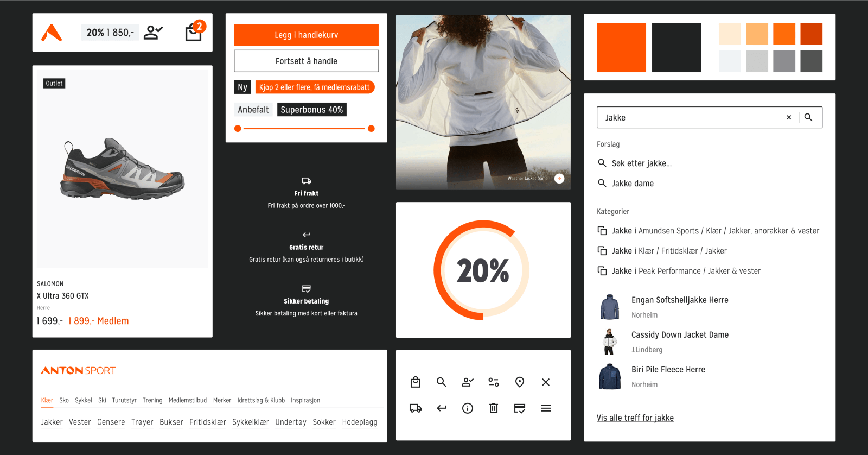Open Engan Softshelljakke Herre product thumbnail

(610, 307)
